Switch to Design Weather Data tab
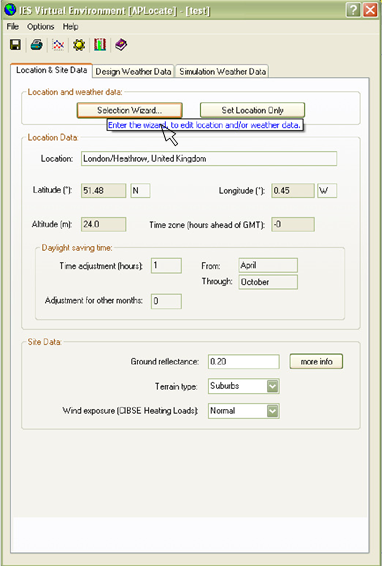The width and height of the screenshot is (388, 572). pos(133,72)
